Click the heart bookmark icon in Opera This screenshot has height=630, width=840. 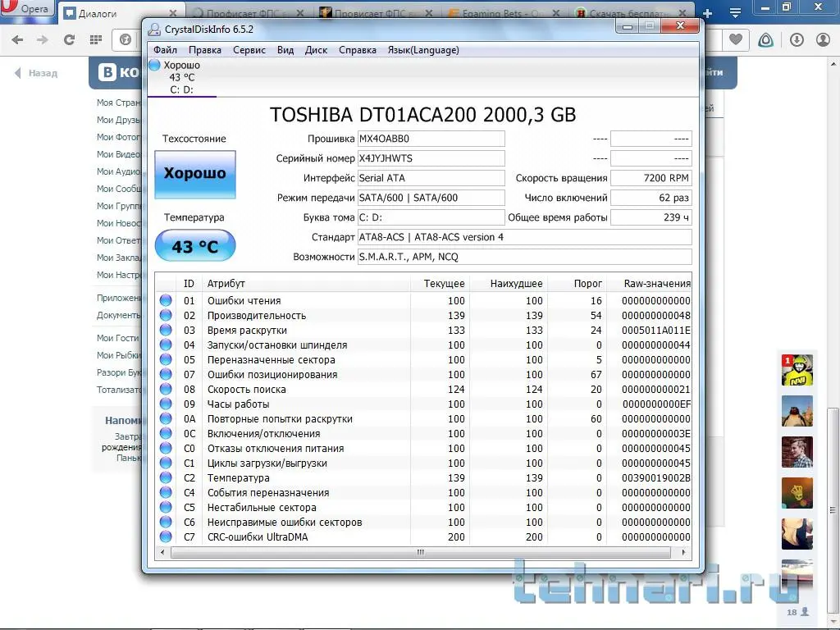coord(736,39)
